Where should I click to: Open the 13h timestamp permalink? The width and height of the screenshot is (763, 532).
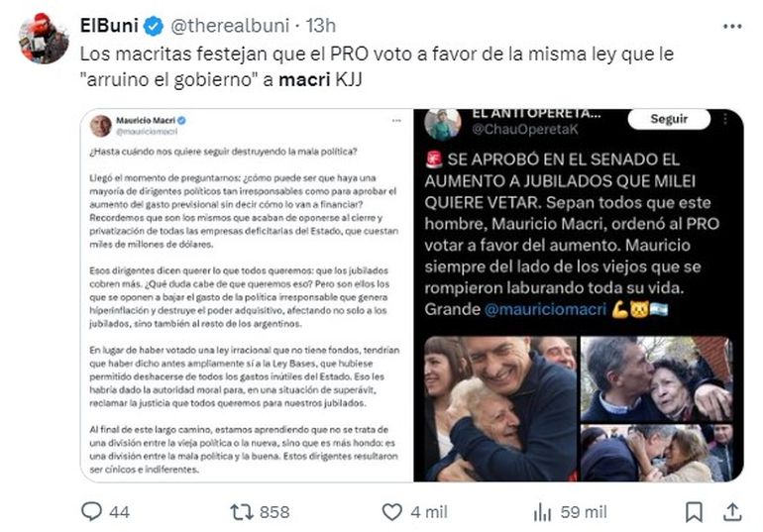[321, 26]
